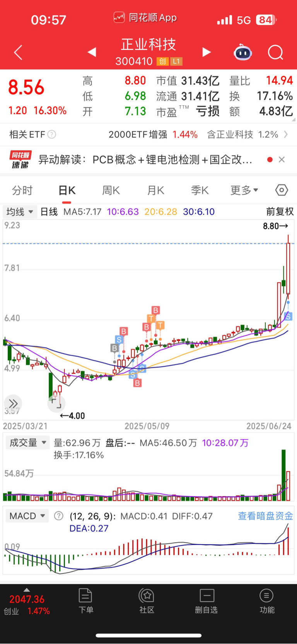Screen dimensions: 297x644
Task: Switch to 周K tab
Action: coord(111,190)
